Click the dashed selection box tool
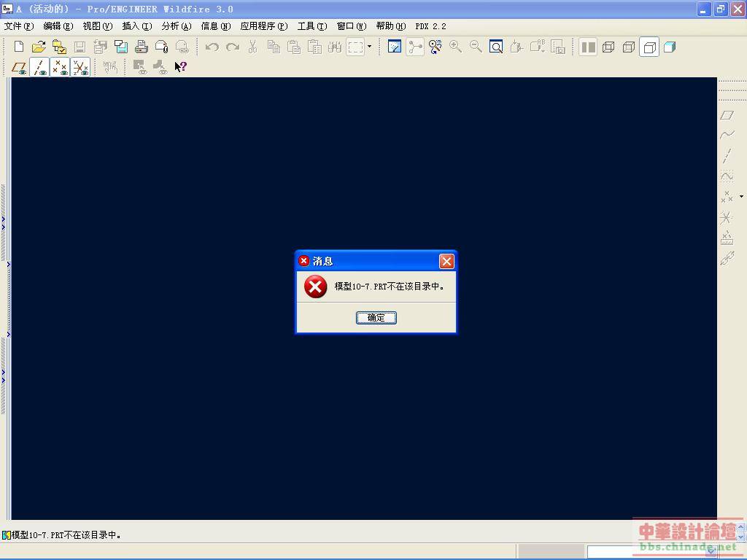This screenshot has height=560, width=747. coord(355,47)
